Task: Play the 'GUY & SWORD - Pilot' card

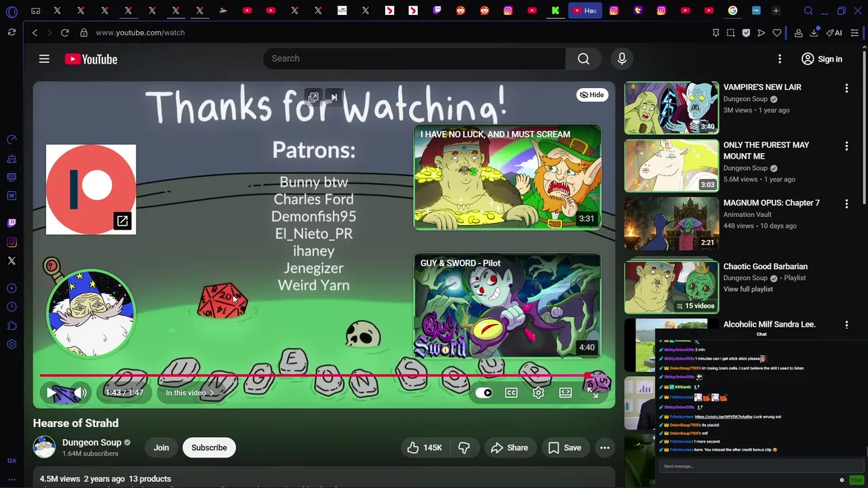Action: coord(507,306)
